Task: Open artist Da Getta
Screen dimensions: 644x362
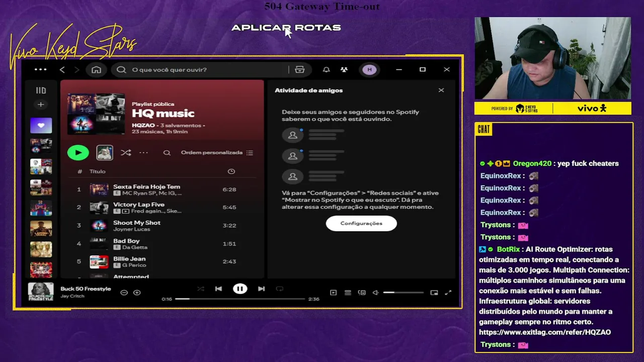Action: [x=135, y=247]
